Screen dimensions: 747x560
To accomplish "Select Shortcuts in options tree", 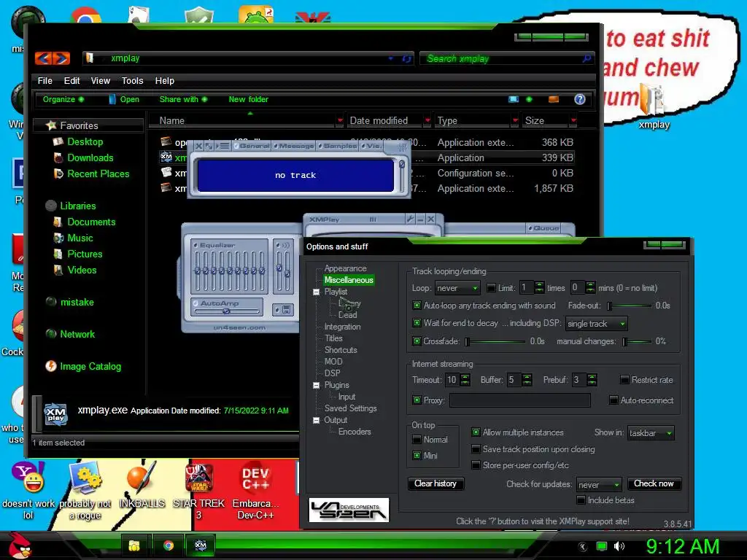I will pyautogui.click(x=341, y=349).
